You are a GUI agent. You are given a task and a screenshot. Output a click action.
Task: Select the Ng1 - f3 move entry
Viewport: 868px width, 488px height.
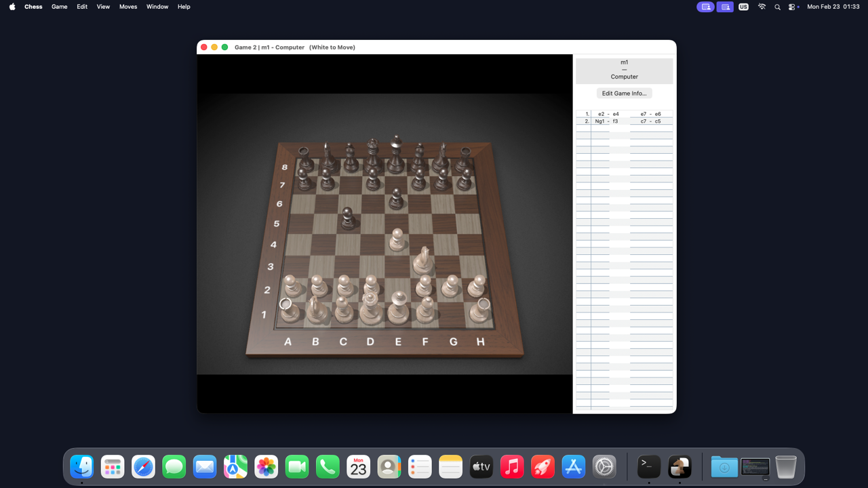[607, 121]
